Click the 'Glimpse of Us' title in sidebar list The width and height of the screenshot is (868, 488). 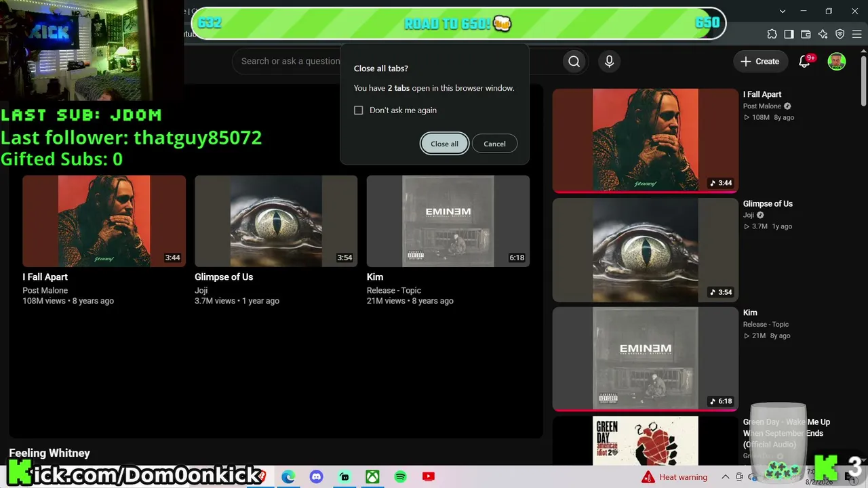[768, 203]
